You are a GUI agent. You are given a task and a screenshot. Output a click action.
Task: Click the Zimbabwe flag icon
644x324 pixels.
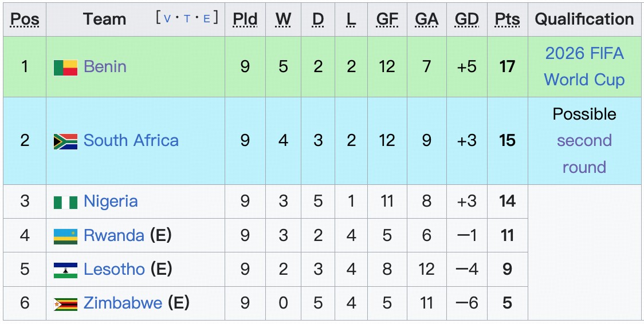pyautogui.click(x=65, y=303)
